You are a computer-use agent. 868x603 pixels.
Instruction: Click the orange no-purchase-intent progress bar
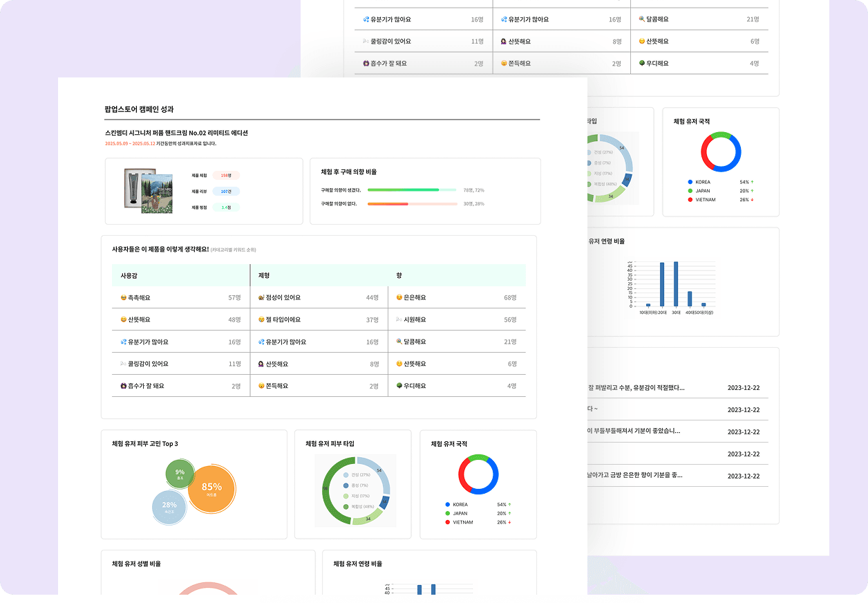[x=388, y=204]
